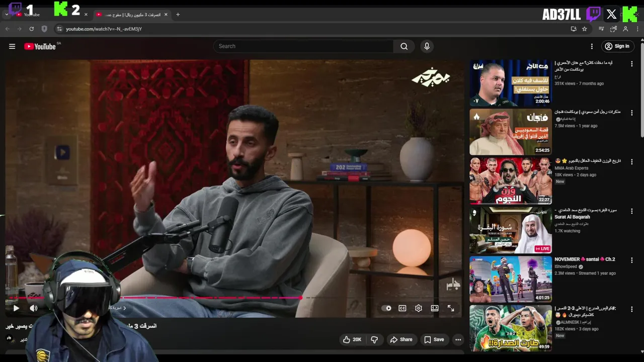Open the browser profile icon
Image resolution: width=644 pixels, height=362 pixels.
point(625,29)
